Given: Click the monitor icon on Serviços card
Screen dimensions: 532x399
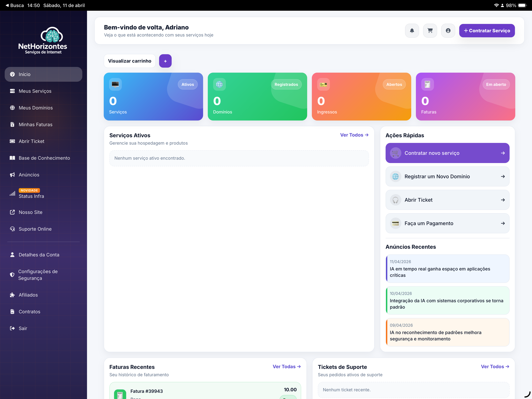Looking at the screenshot, I should (115, 84).
